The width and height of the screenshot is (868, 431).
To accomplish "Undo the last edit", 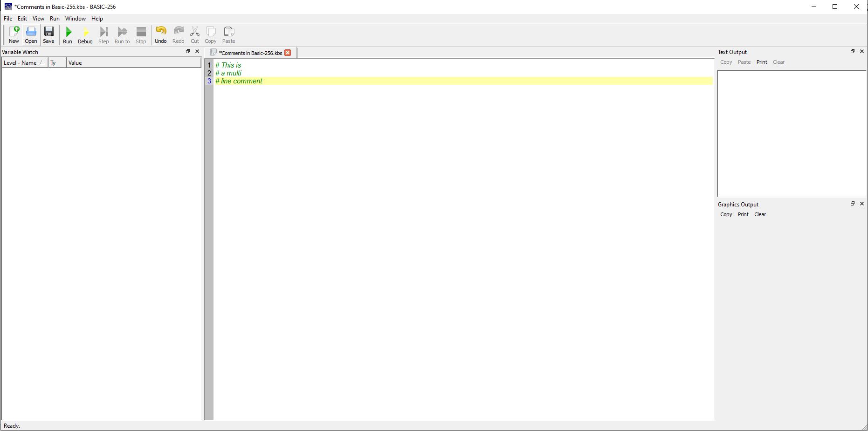I will click(x=160, y=35).
